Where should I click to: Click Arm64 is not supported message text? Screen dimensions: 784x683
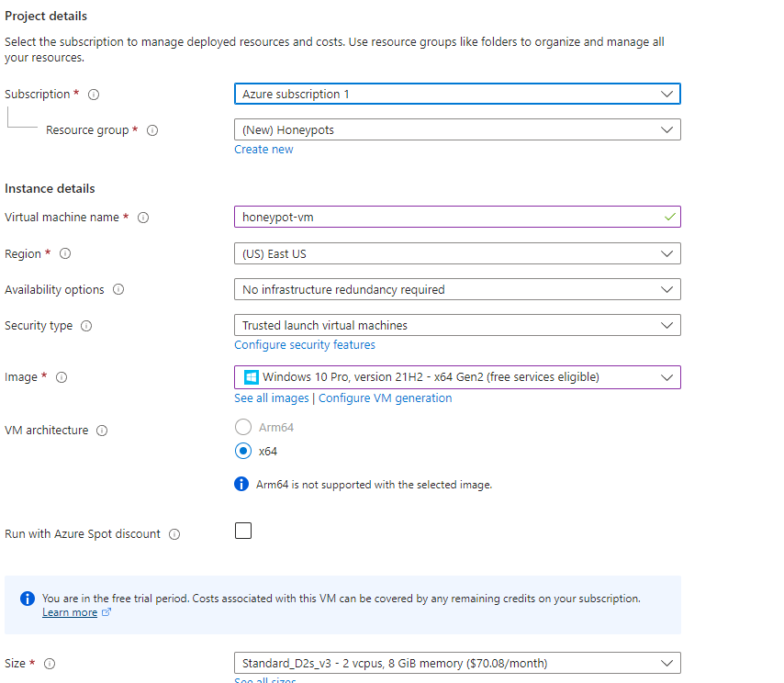pos(374,485)
